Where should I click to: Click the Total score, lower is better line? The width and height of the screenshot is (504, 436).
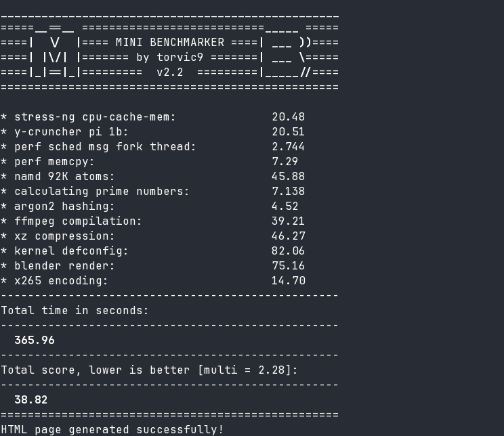pyautogui.click(x=149, y=370)
